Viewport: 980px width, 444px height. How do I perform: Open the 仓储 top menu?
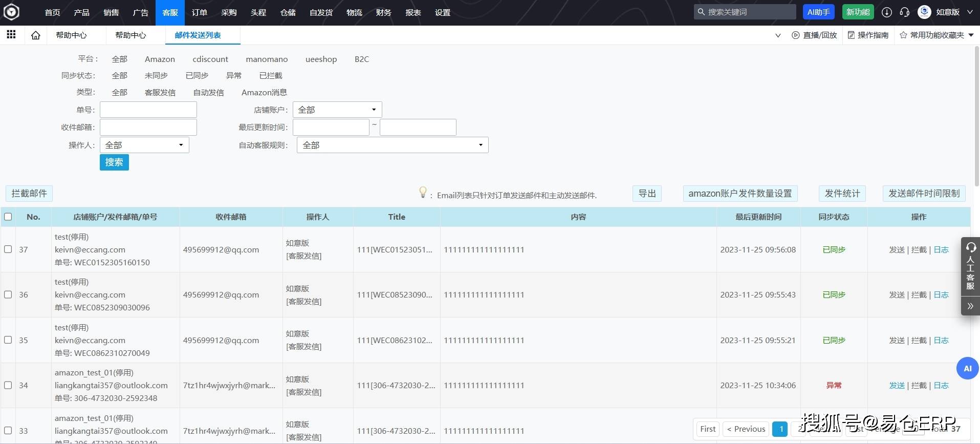288,12
